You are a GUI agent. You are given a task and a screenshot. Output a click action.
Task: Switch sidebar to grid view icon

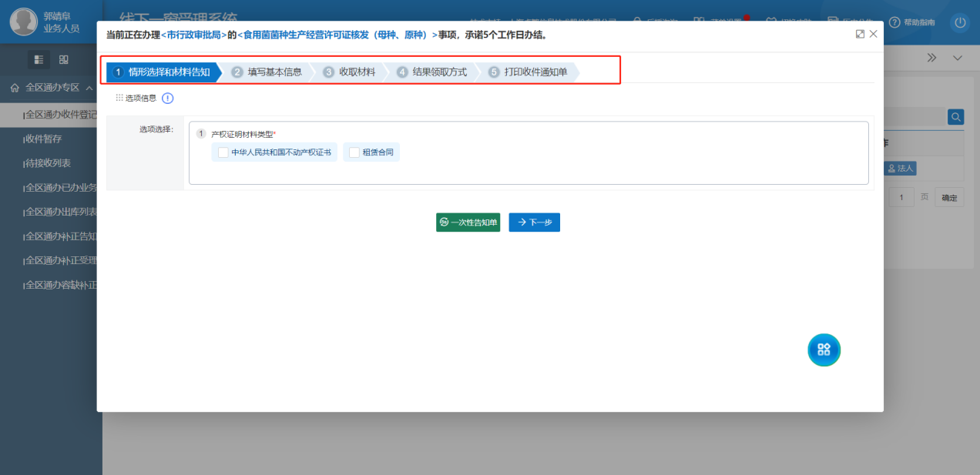[64, 59]
